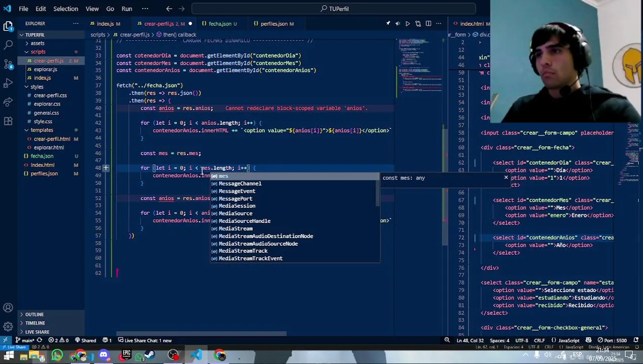The width and height of the screenshot is (643, 364).
Task: Open the Selection menu
Action: point(66,9)
